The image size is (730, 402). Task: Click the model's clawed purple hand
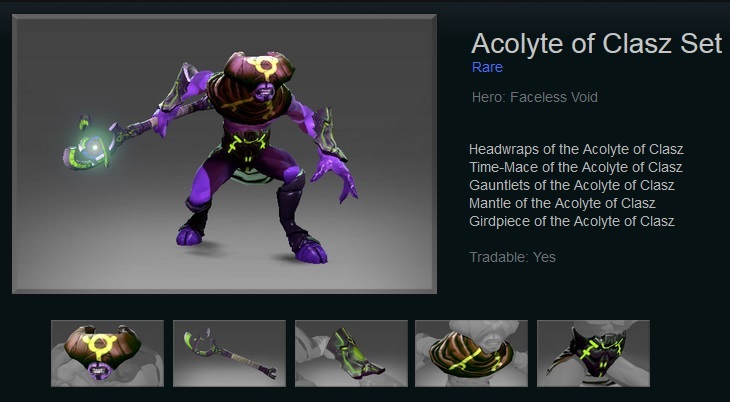(334, 176)
